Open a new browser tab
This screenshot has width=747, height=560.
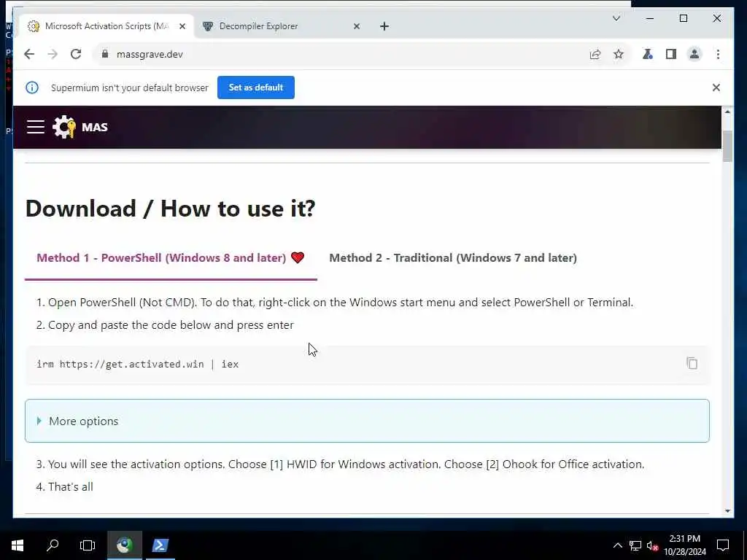pyautogui.click(x=384, y=26)
